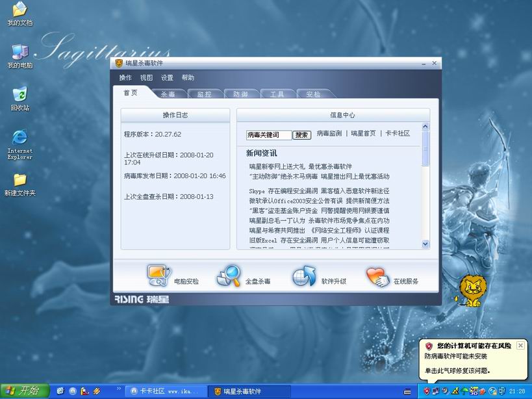Image resolution: width=532 pixels, height=399 pixels.
Task: Click the 病毒关键词 search field
Action: click(x=269, y=135)
